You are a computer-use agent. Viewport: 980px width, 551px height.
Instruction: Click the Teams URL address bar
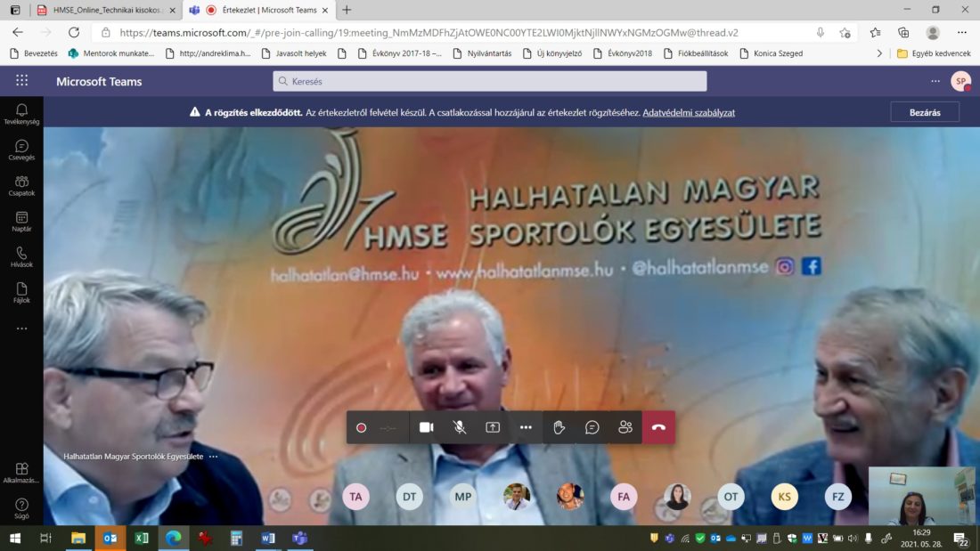(429, 32)
